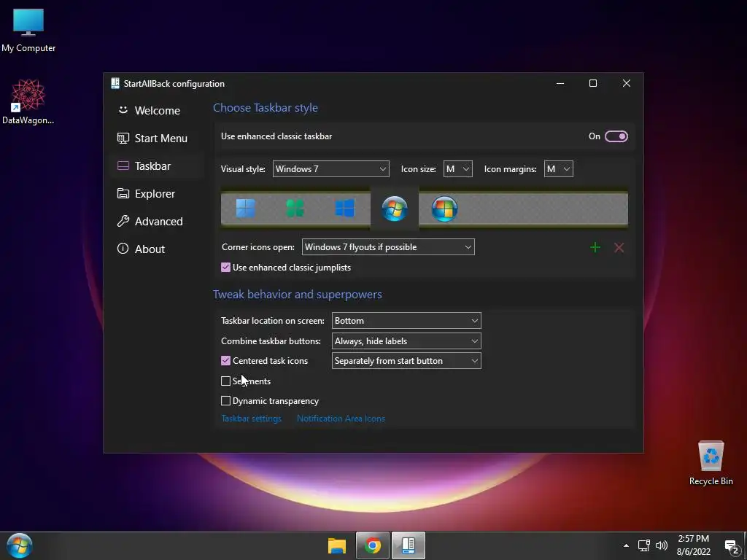Screen dimensions: 747x560
Task: Open File Explorer from the taskbar
Action: pos(337,545)
